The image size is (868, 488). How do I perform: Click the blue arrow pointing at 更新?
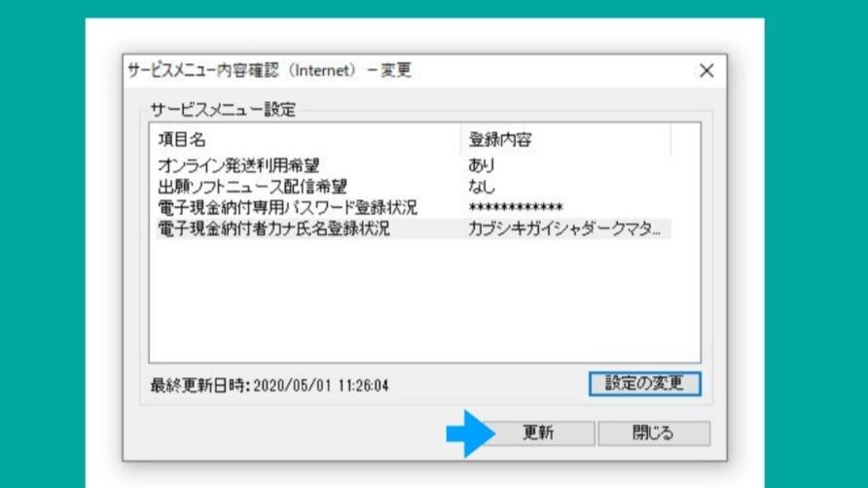point(470,434)
